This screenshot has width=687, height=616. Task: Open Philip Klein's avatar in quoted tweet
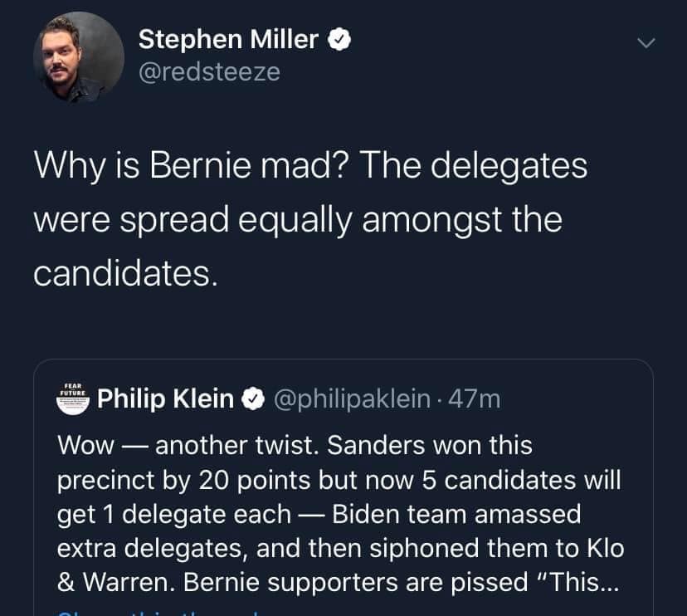(71, 398)
